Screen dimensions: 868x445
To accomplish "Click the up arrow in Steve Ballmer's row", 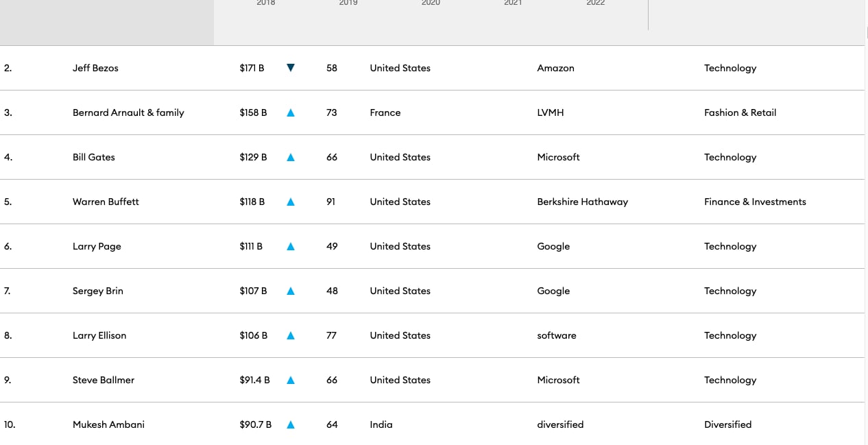I will [x=291, y=380].
